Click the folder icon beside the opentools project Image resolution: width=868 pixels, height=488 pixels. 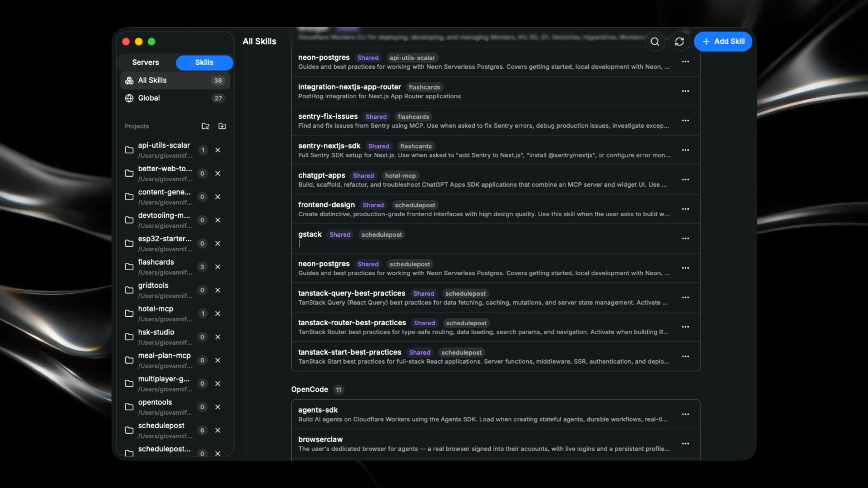[129, 407]
